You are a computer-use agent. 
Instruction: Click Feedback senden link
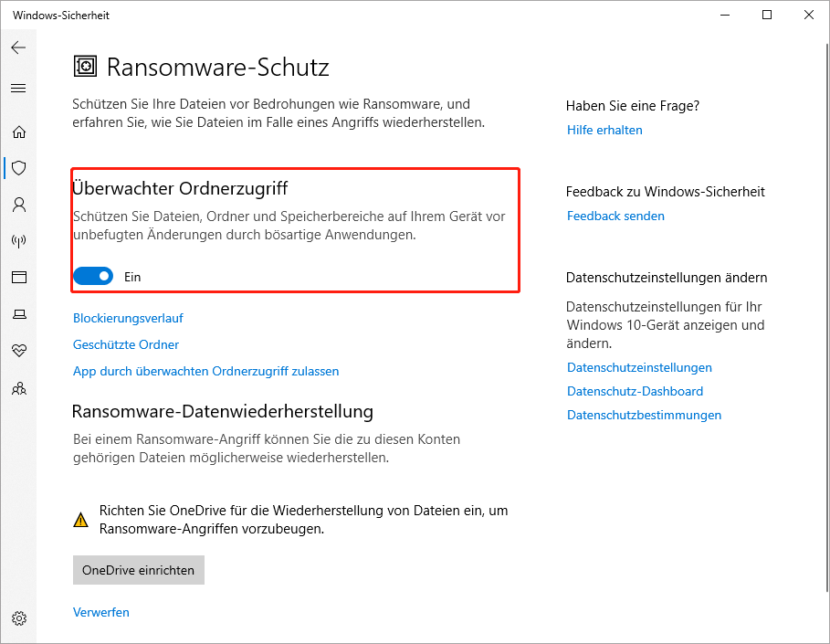[x=615, y=216]
